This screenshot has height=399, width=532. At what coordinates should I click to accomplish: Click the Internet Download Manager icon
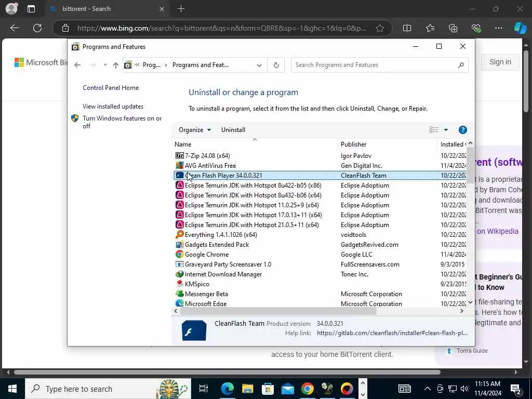[179, 274]
